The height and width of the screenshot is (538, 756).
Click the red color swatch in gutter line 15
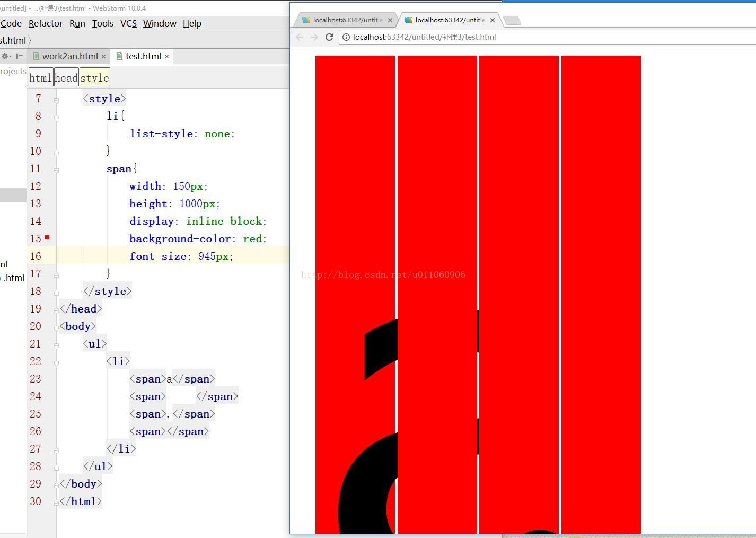point(47,237)
